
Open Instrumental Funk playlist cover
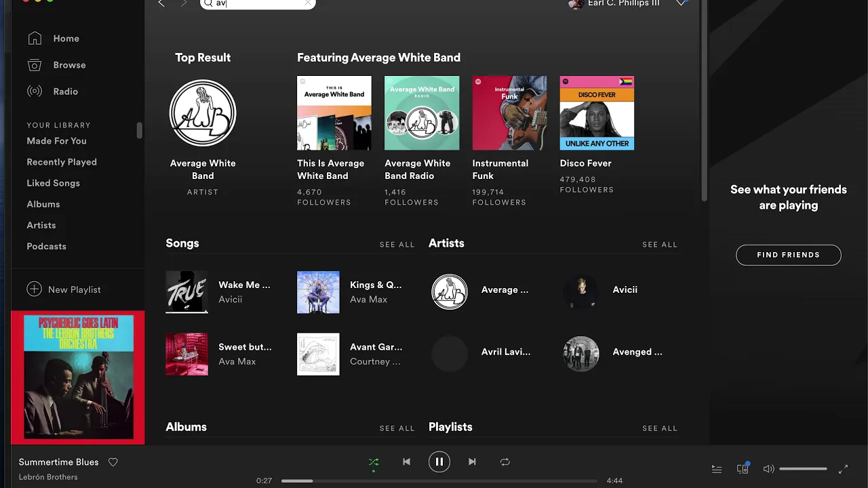pos(509,113)
